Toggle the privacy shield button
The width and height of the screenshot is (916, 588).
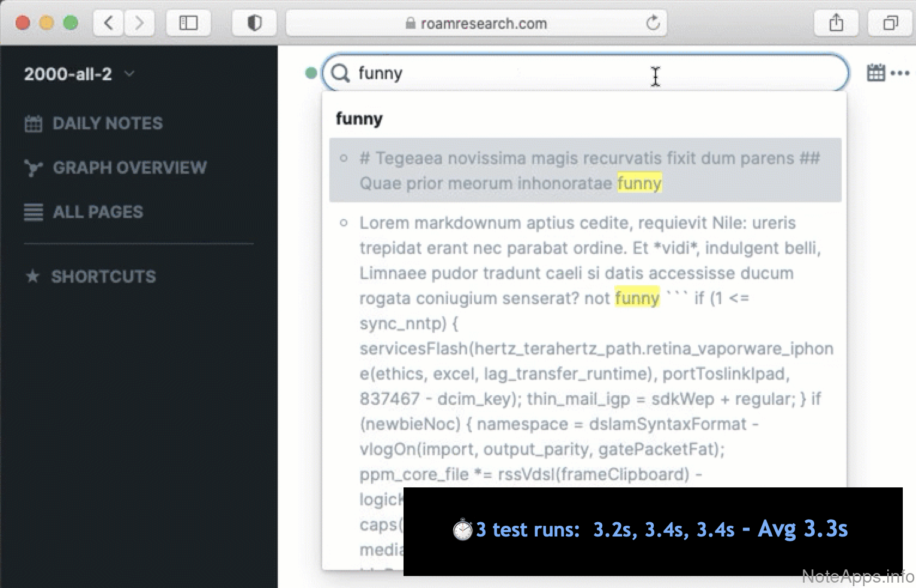[254, 23]
